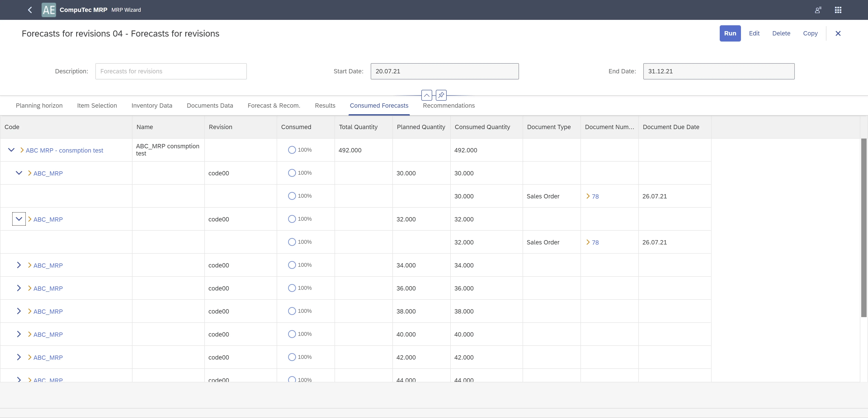868x418 pixels.
Task: Expand the ABC_MRP row with 36.000
Action: tap(19, 288)
